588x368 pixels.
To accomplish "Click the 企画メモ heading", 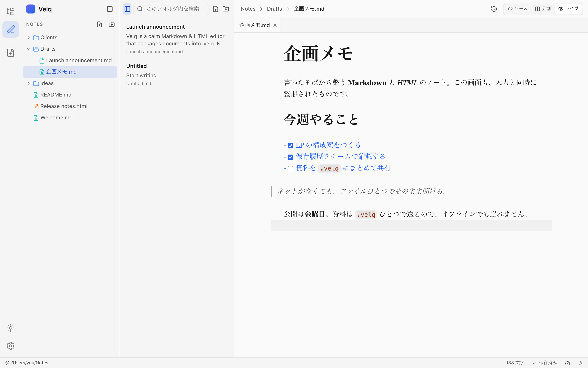I will pos(318,53).
